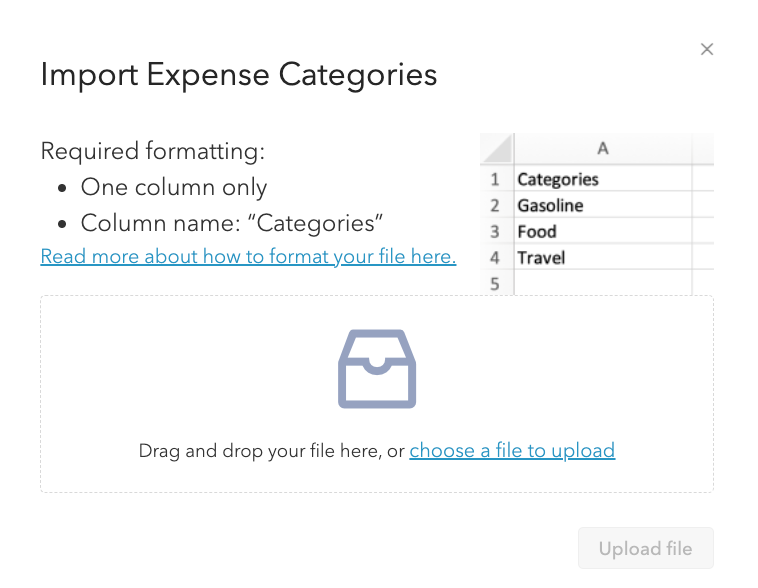Click the empty cell in row 5
758x588 pixels.
603,283
